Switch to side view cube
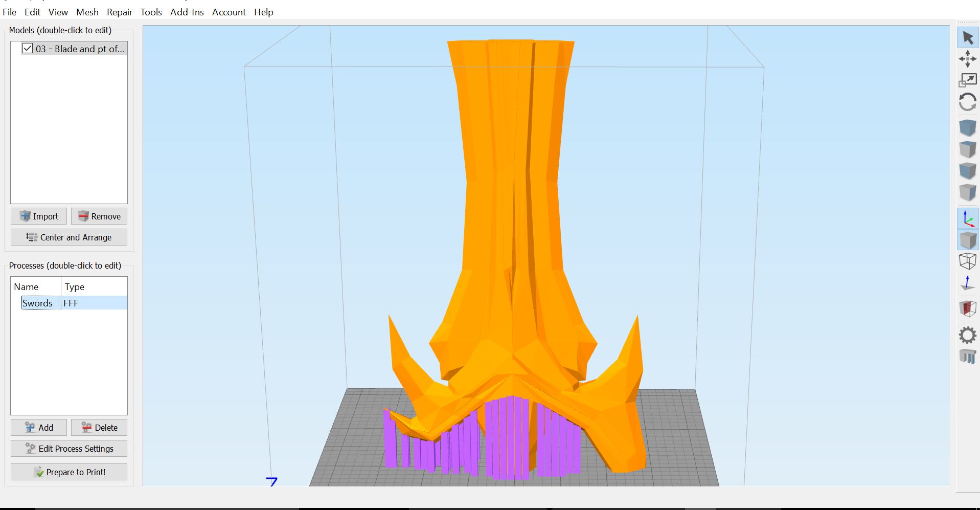980x510 pixels. (x=968, y=192)
